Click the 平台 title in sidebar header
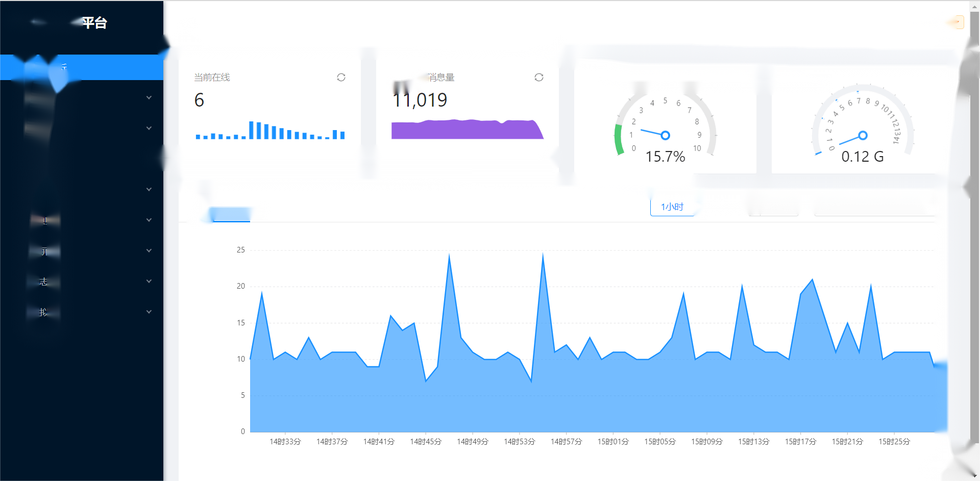This screenshot has height=481, width=980. (94, 23)
